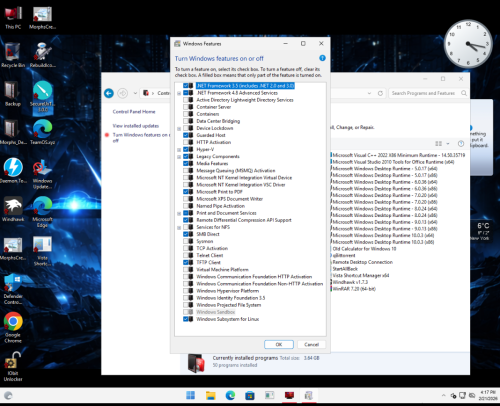The height and width of the screenshot is (406, 500).
Task: Open the MorphoCre desktop icon beside This PC
Action: 42,17
